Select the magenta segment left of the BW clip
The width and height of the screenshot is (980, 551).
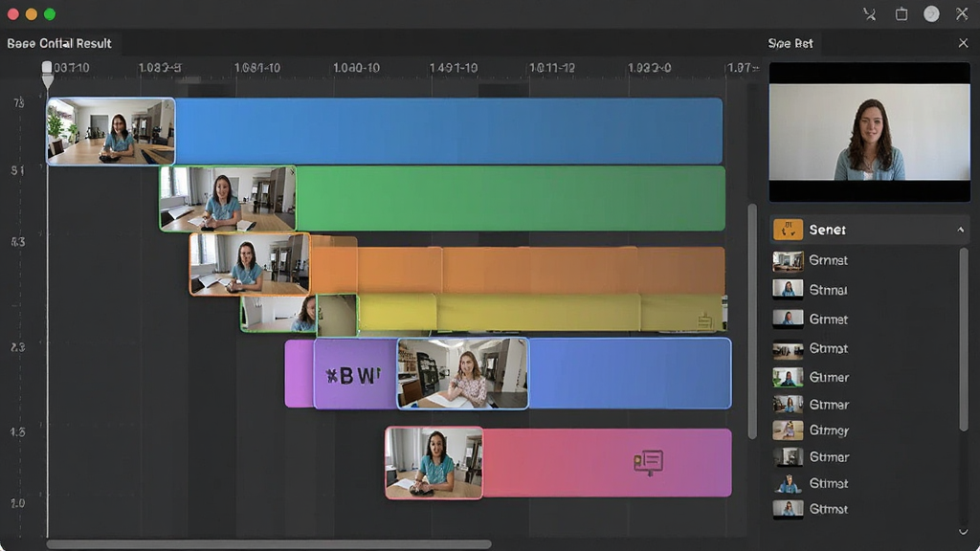coord(300,374)
